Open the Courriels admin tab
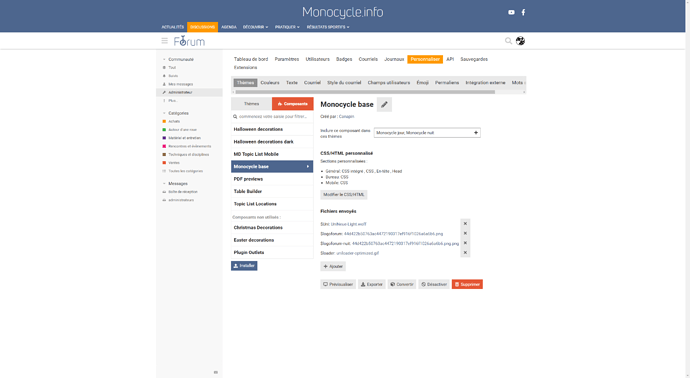This screenshot has height=378, width=690. pyautogui.click(x=368, y=59)
